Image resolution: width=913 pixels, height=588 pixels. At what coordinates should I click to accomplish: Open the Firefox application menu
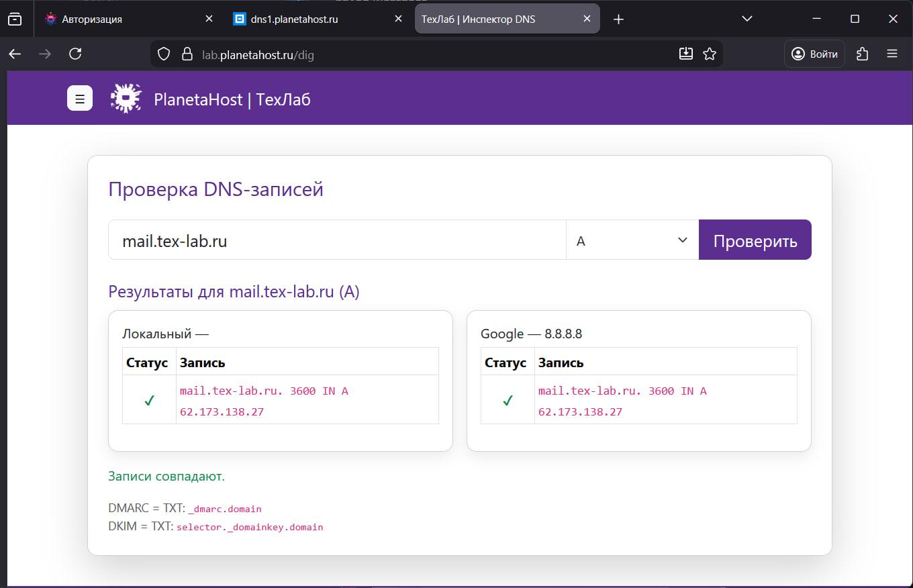coord(893,53)
